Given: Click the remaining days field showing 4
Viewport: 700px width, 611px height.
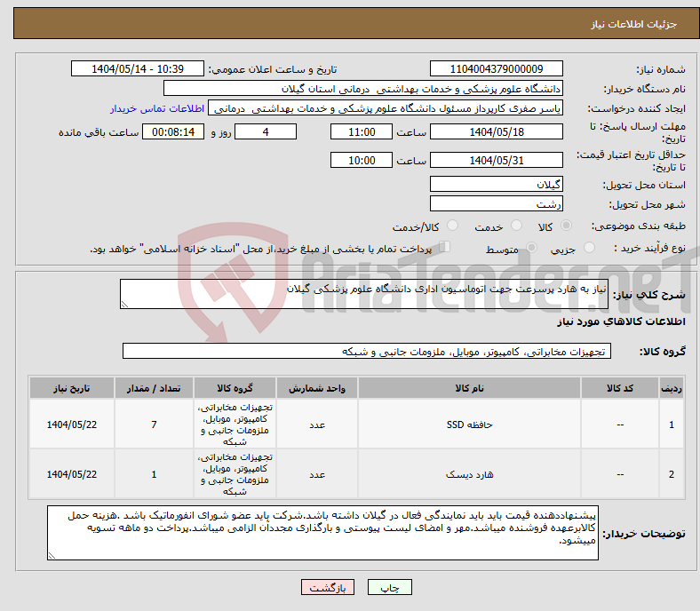Looking at the screenshot, I should coord(266,131).
